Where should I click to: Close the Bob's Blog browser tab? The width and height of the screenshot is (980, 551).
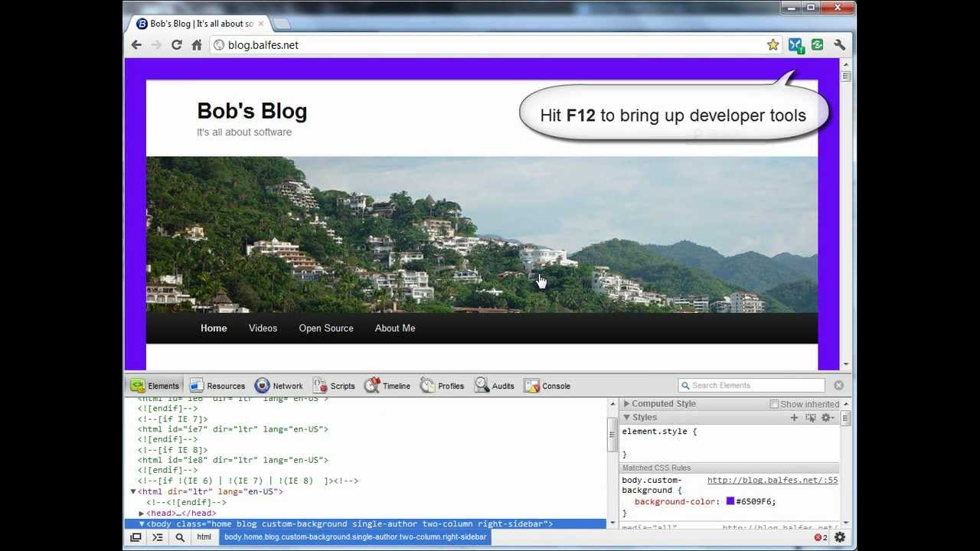point(260,24)
